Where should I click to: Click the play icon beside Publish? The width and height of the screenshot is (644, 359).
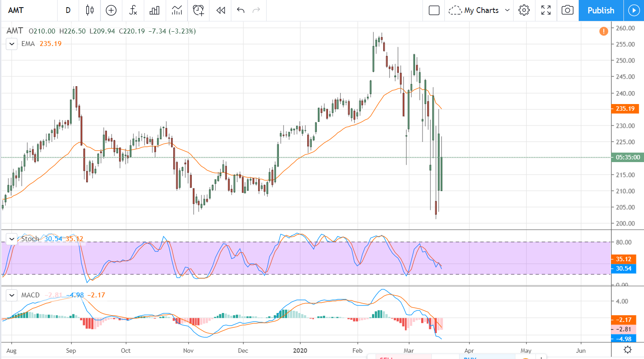coord(634,10)
